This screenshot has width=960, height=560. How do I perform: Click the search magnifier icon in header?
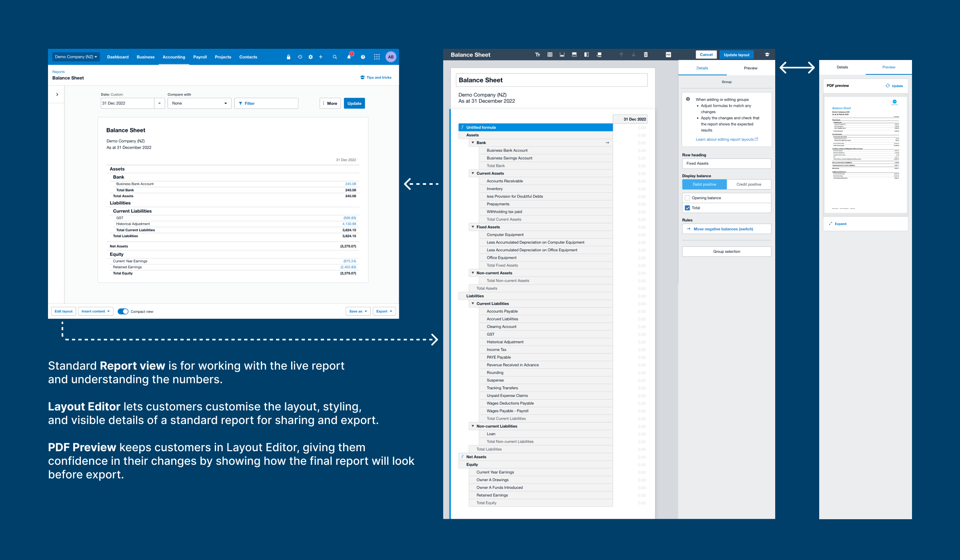(335, 57)
